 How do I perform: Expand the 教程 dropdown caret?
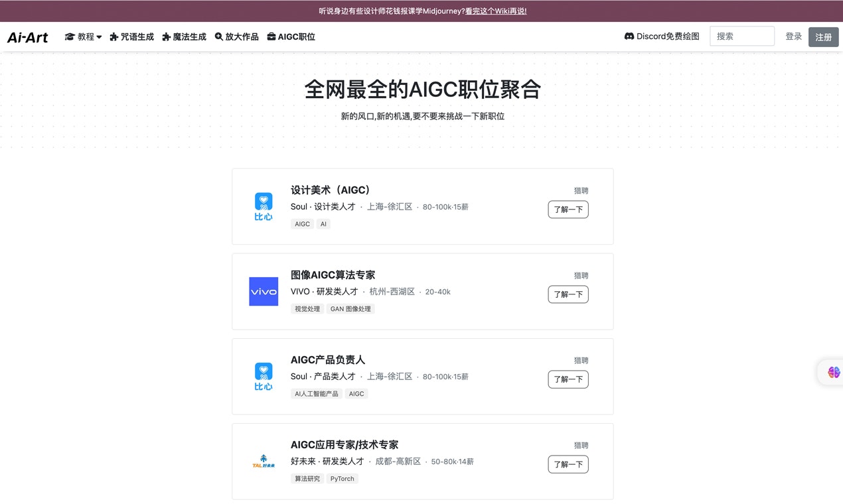(x=99, y=37)
